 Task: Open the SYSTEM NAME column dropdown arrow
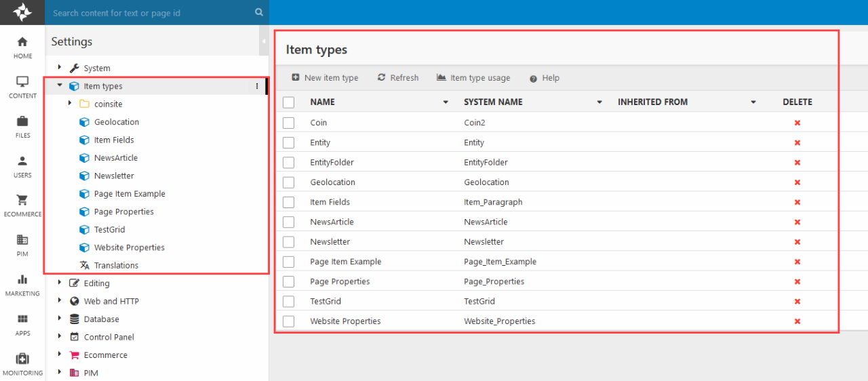599,102
